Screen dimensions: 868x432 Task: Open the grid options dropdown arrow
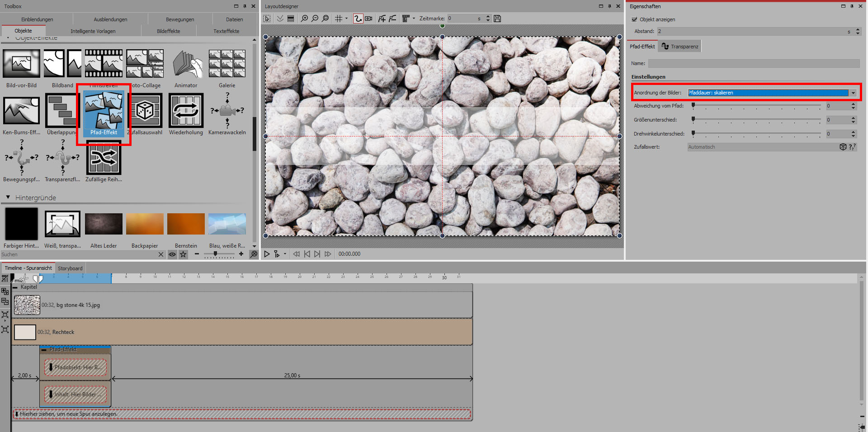pos(347,19)
